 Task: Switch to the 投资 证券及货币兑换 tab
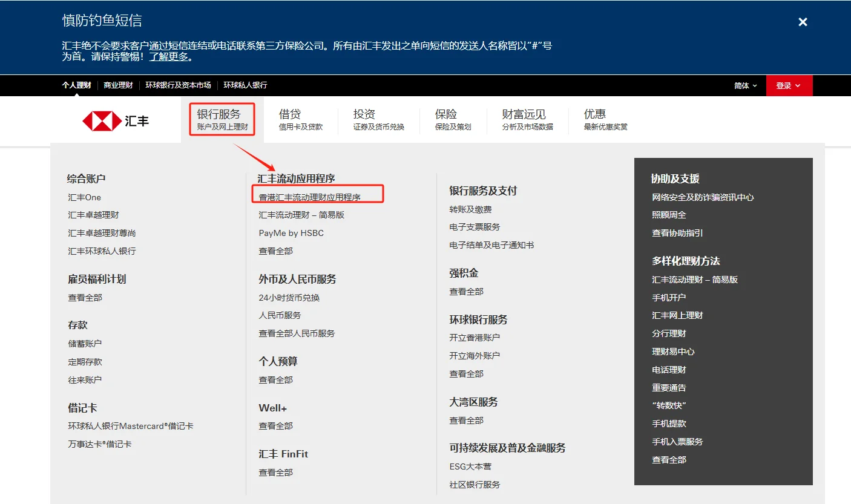pos(379,119)
